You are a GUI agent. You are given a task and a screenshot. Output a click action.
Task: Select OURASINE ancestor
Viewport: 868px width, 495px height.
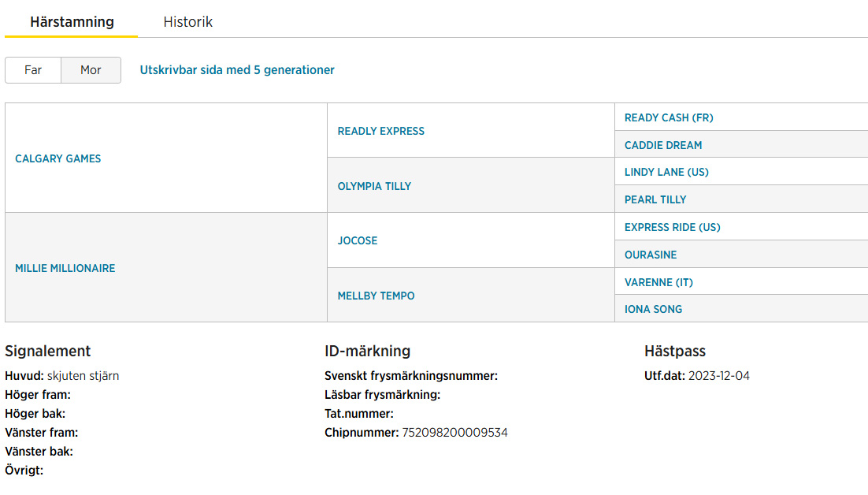click(x=651, y=255)
